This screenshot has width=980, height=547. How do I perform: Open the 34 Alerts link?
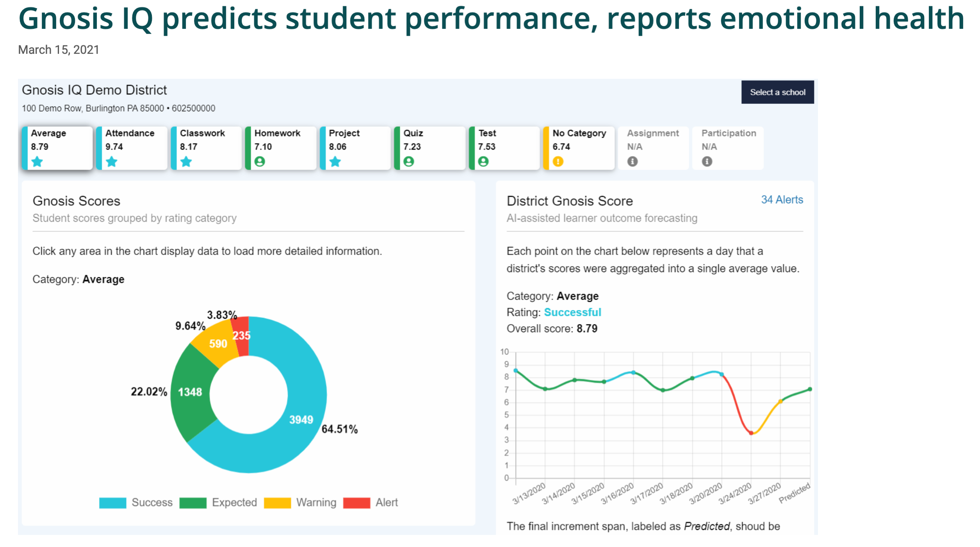tap(782, 200)
